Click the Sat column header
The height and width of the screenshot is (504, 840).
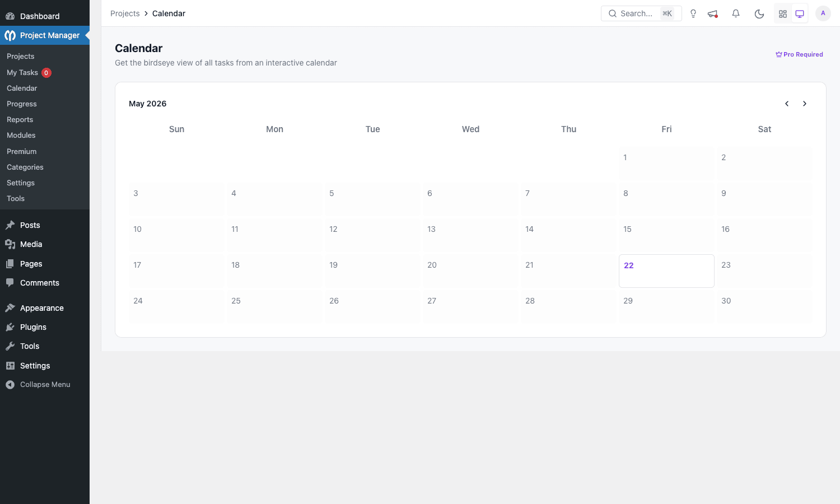(x=764, y=129)
